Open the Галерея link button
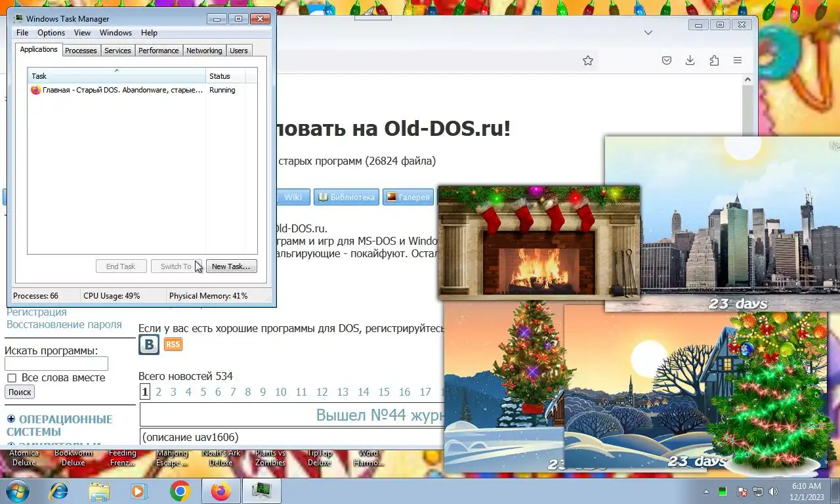This screenshot has width=840, height=504. click(x=408, y=197)
